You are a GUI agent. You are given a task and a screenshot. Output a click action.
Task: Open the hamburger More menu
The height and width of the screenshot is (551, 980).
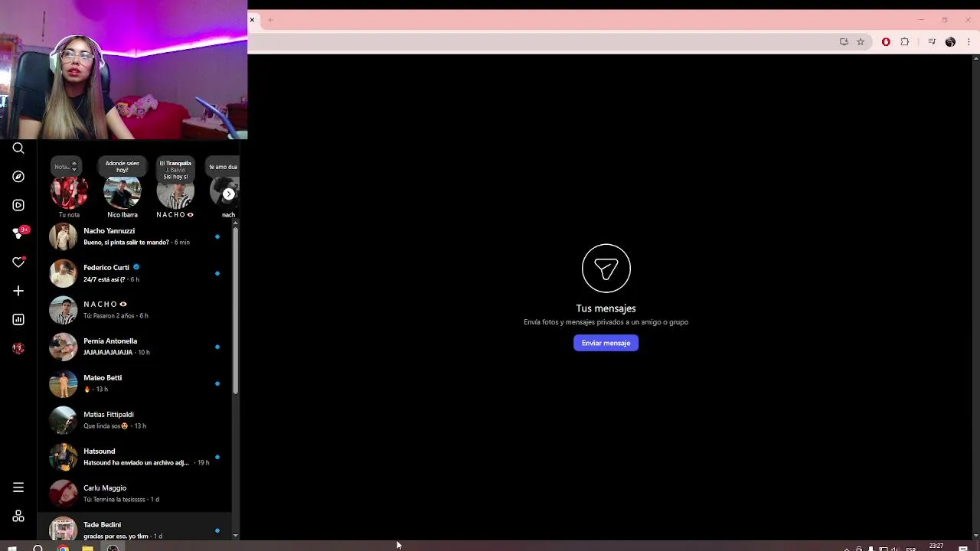18,487
